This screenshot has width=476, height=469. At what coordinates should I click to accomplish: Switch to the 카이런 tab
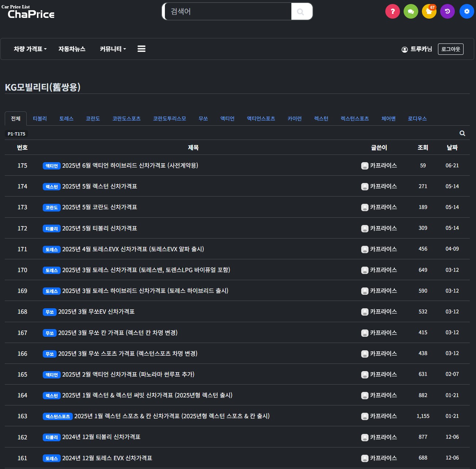pyautogui.click(x=295, y=119)
